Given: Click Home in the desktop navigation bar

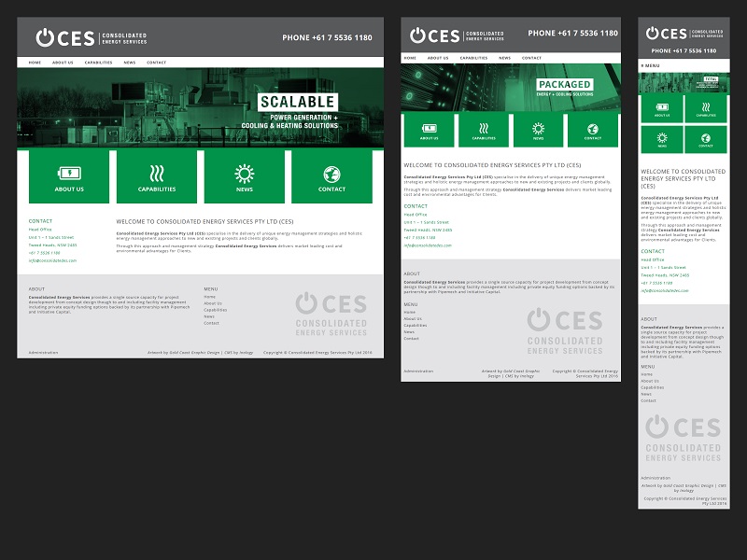Looking at the screenshot, I should click(35, 63).
